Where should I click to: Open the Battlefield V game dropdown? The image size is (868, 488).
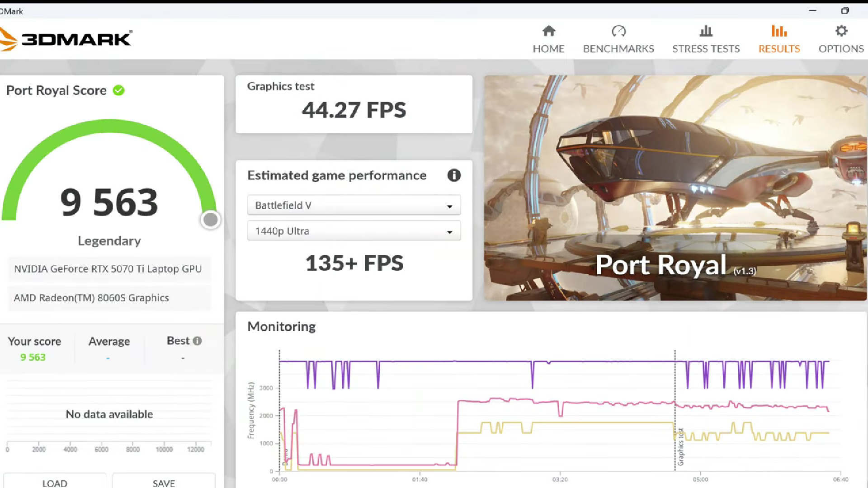tap(354, 205)
